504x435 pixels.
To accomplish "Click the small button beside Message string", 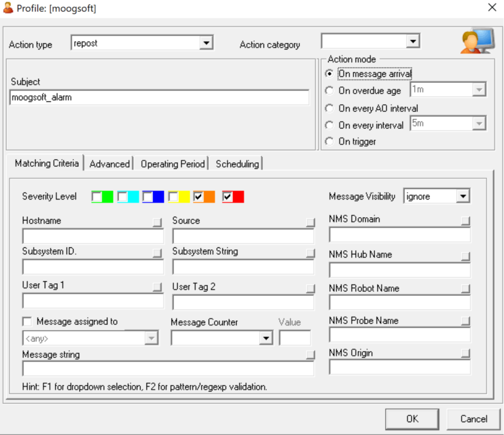I will point(310,355).
